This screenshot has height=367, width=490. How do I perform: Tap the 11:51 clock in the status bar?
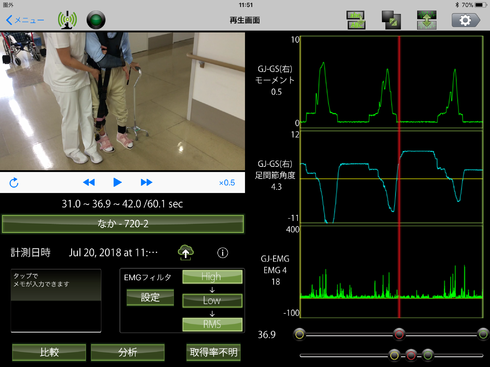(x=246, y=5)
